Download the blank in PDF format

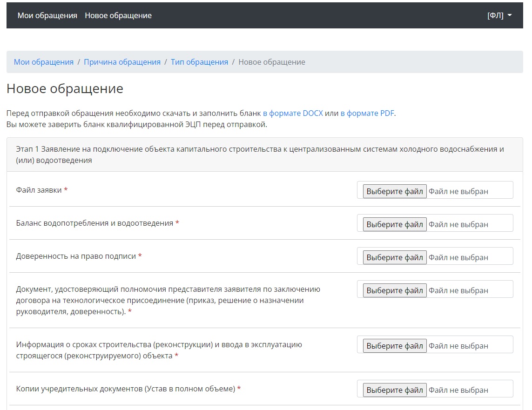click(x=367, y=113)
